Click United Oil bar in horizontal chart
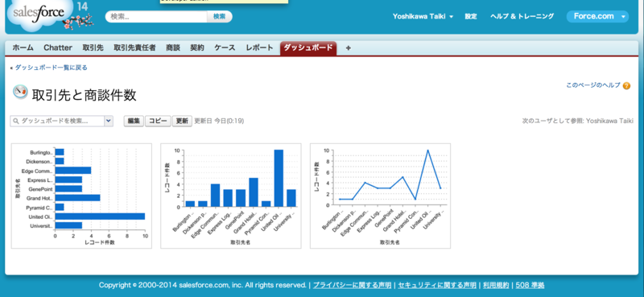 (x=100, y=217)
